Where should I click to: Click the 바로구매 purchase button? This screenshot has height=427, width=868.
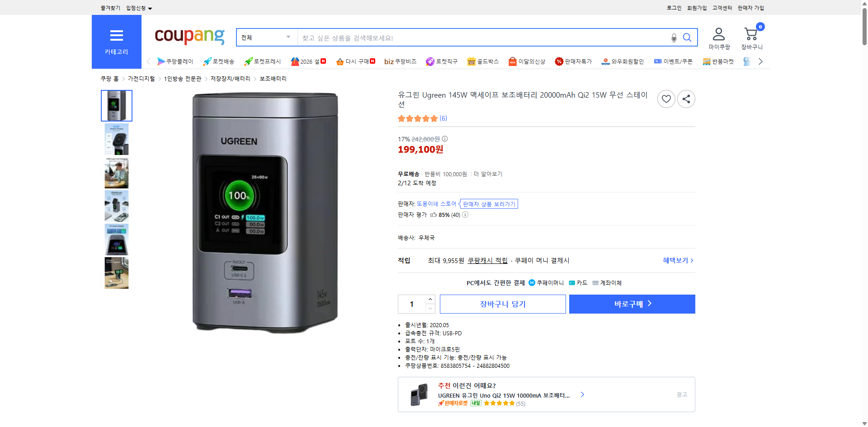tap(632, 304)
